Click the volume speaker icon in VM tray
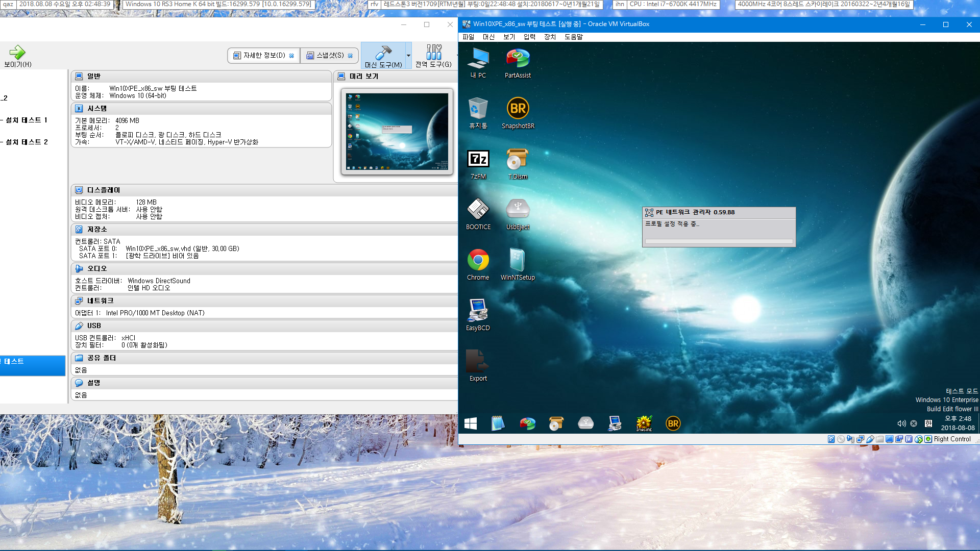 tap(901, 423)
